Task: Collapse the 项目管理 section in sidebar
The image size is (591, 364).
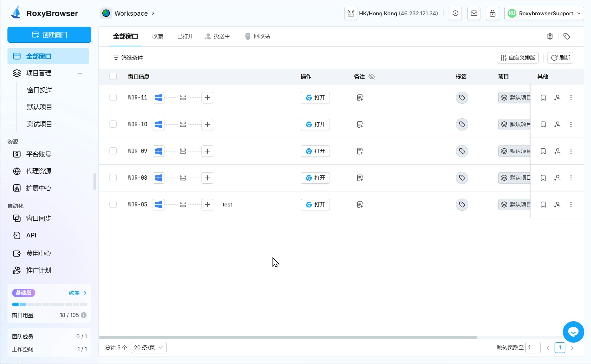Action: (80, 73)
